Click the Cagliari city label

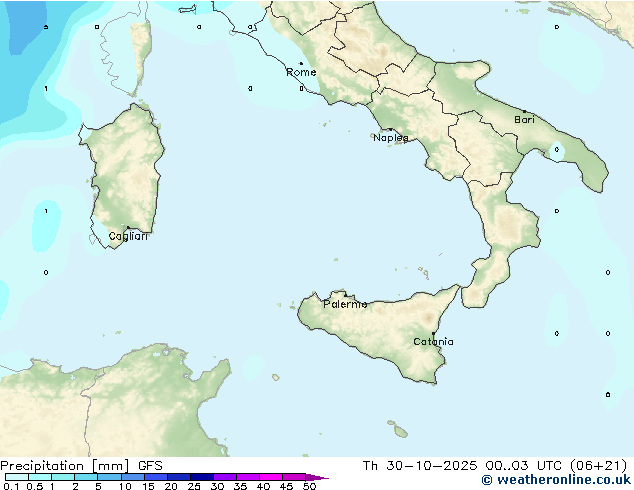[x=128, y=236]
